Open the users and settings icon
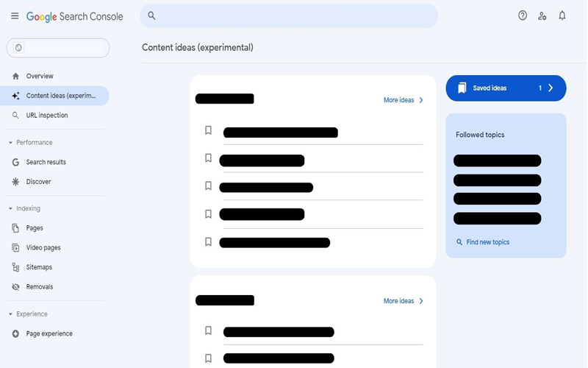 pos(542,15)
